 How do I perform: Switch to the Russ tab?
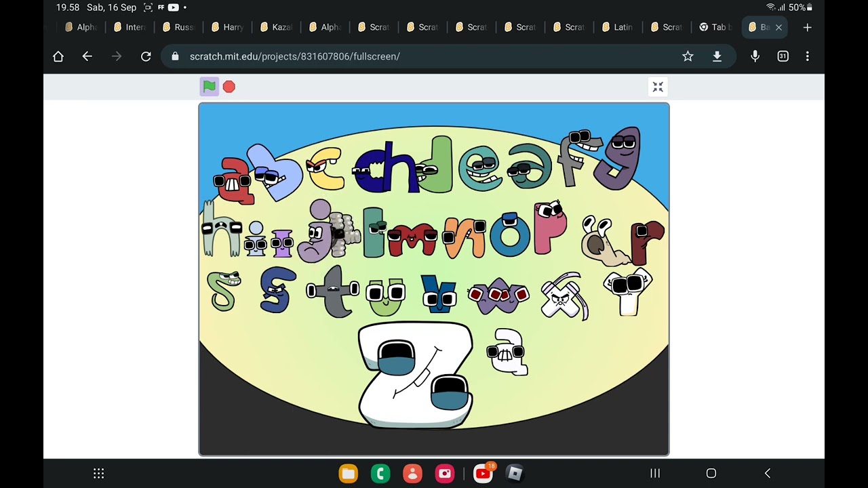[x=179, y=27]
